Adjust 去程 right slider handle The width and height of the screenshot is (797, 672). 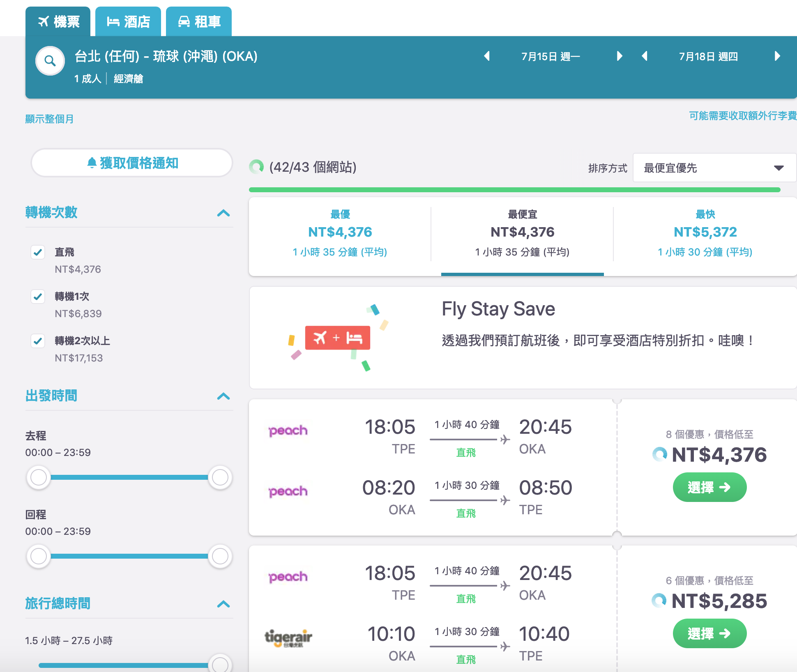click(220, 477)
